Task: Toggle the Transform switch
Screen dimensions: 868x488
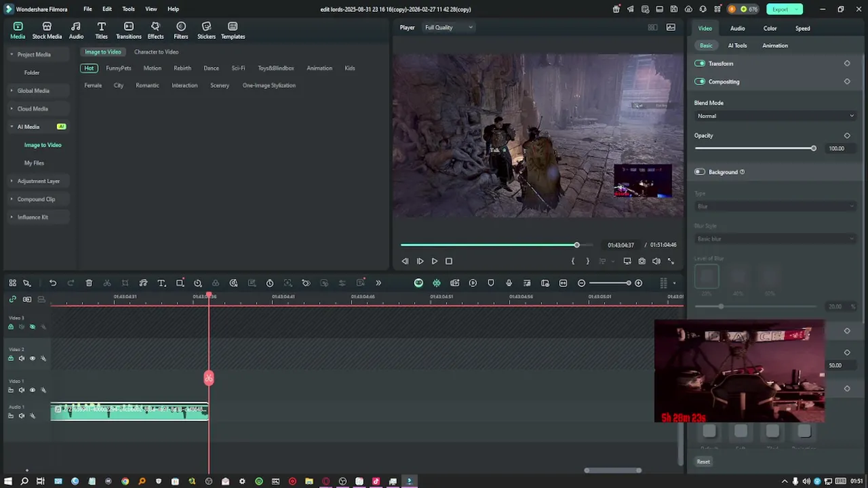Action: (700, 63)
